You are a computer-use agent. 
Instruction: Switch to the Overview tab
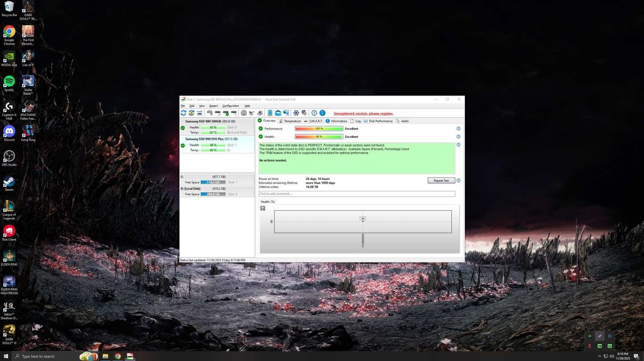point(267,121)
